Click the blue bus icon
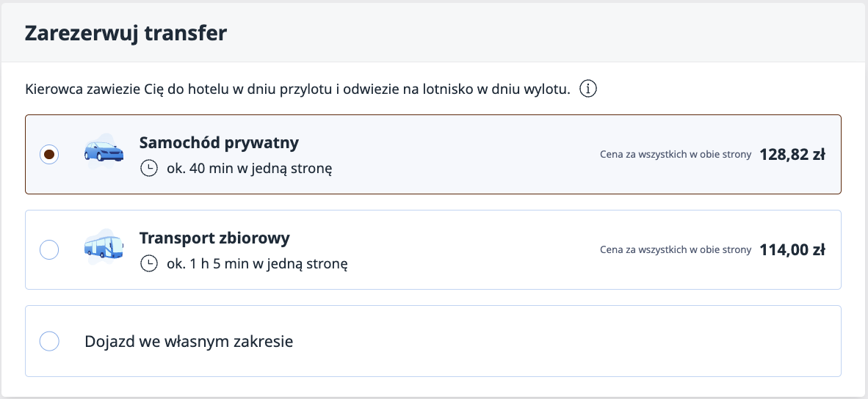The width and height of the screenshot is (868, 399). point(104,246)
